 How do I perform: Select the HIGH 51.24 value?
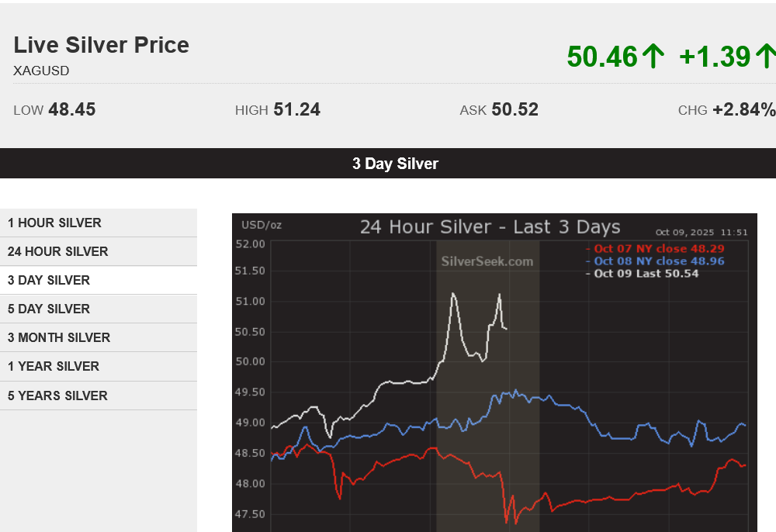(x=296, y=109)
